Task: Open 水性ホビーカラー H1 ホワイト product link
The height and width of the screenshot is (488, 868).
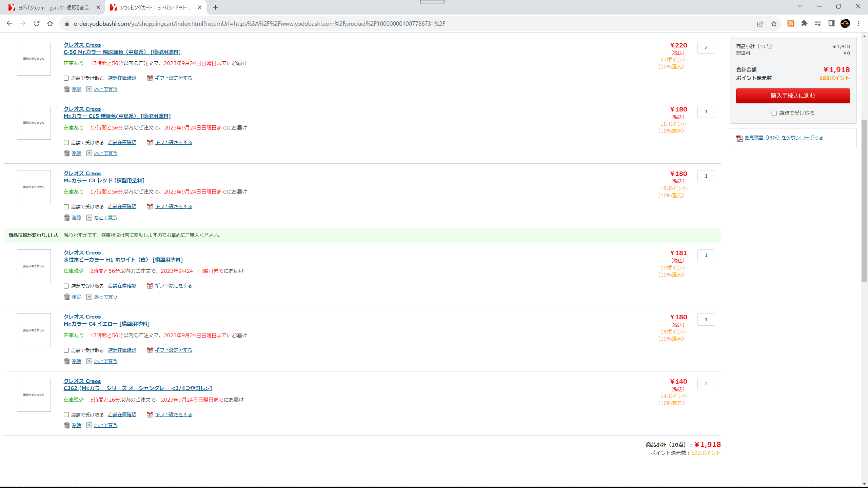Action: (x=123, y=260)
